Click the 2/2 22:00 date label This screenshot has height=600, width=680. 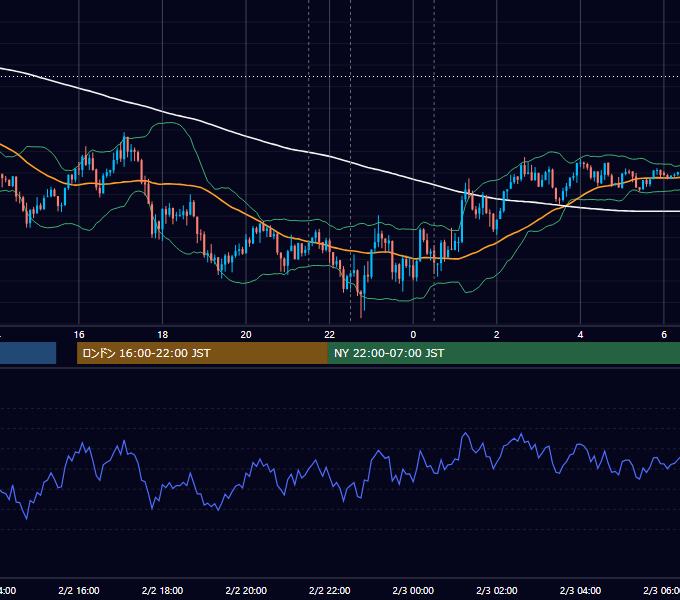point(330,590)
